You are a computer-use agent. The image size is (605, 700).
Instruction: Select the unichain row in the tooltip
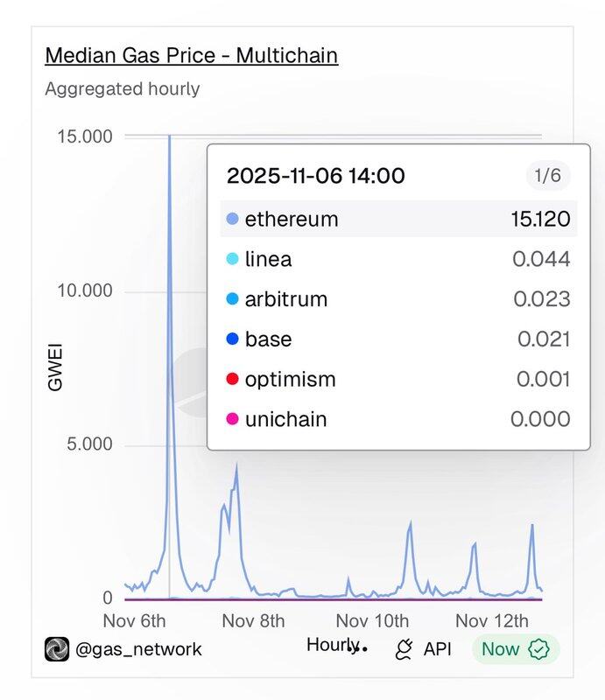(398, 420)
